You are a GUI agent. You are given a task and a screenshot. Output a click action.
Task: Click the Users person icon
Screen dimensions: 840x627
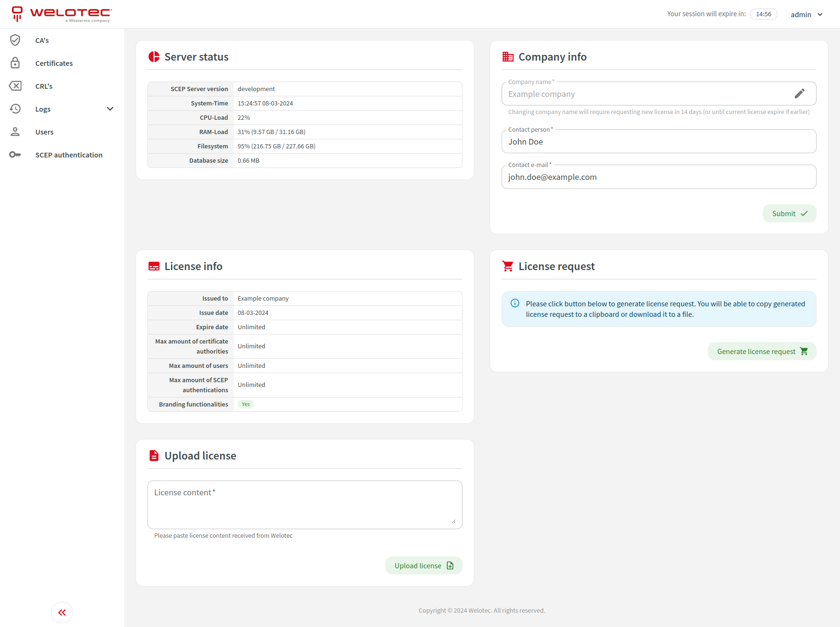[15, 132]
